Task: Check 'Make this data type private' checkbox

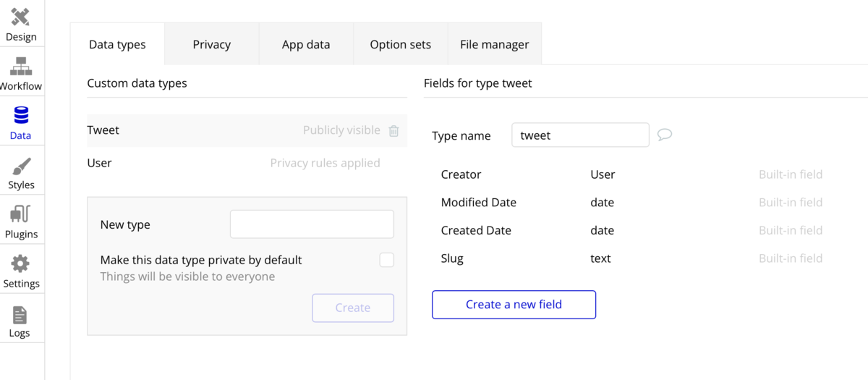Action: 387,260
